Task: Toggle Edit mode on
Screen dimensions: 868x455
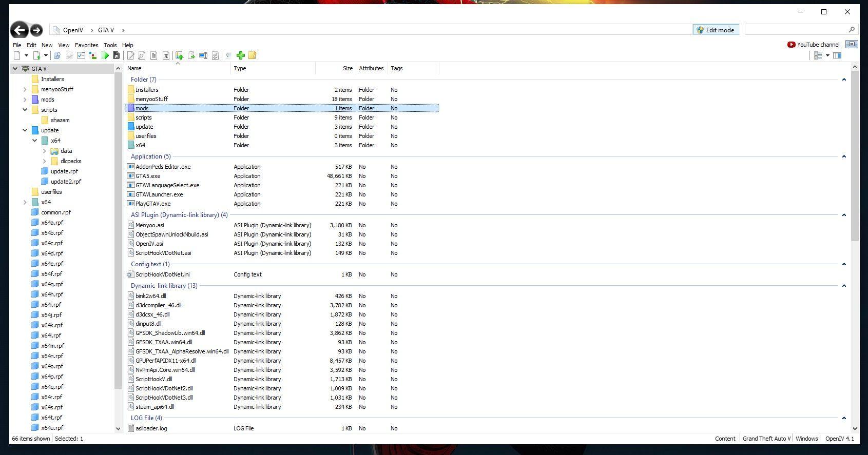Action: (x=716, y=30)
